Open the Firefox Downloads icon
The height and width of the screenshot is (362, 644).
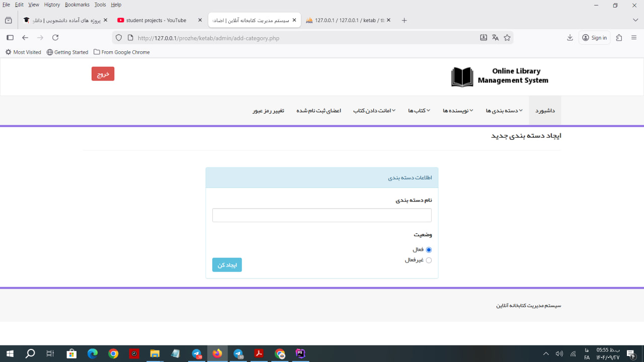(x=570, y=38)
